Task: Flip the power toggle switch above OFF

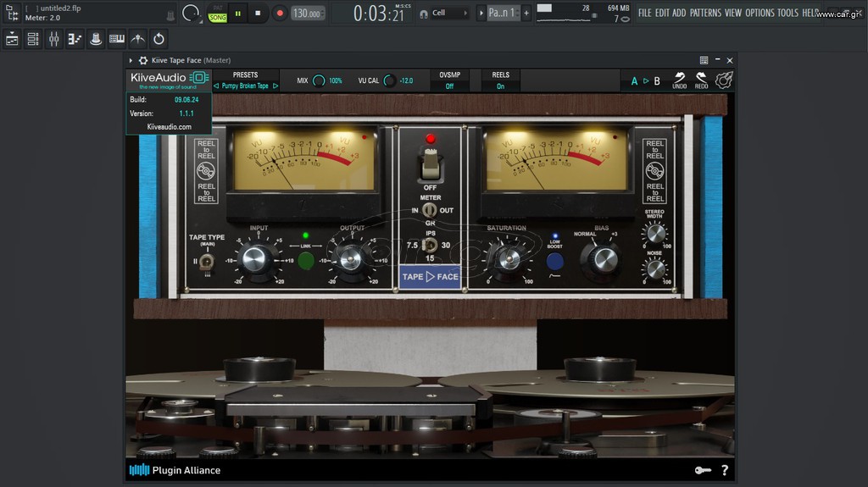Action: 430,163
